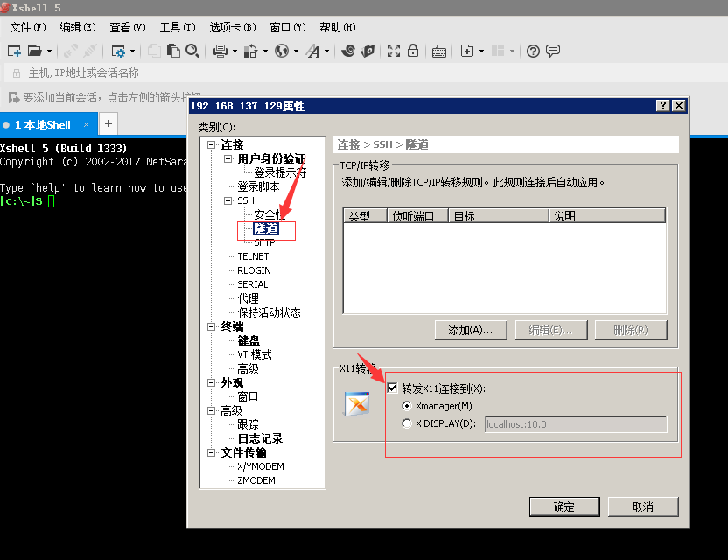
Task: Click the speech bubble feedback icon
Action: [x=552, y=51]
